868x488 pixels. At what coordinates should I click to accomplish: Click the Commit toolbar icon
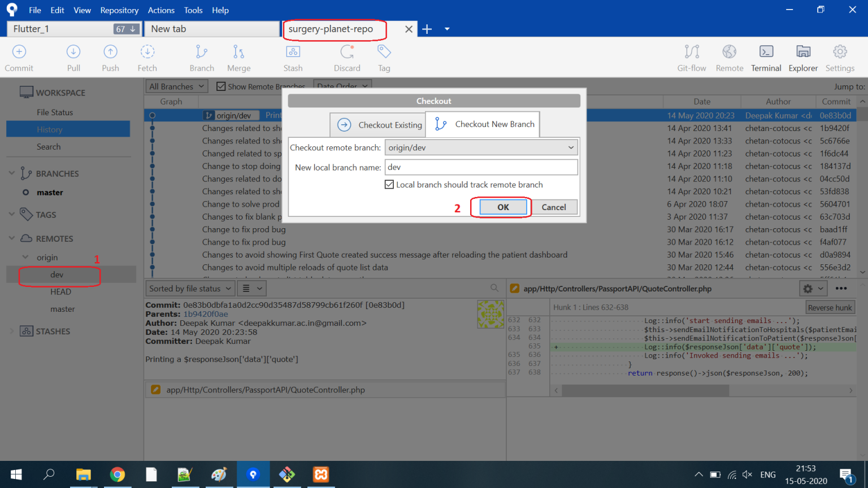19,58
